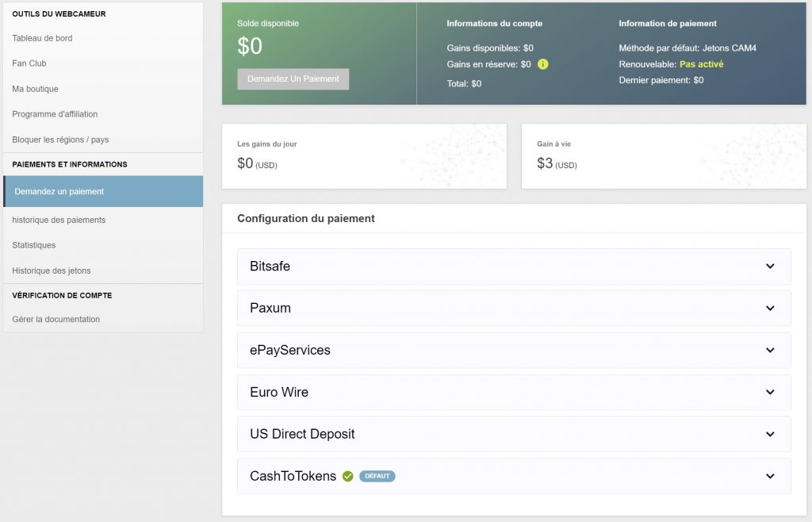Open the ePayServices dropdown arrow
This screenshot has height=522, width=812.
point(769,350)
